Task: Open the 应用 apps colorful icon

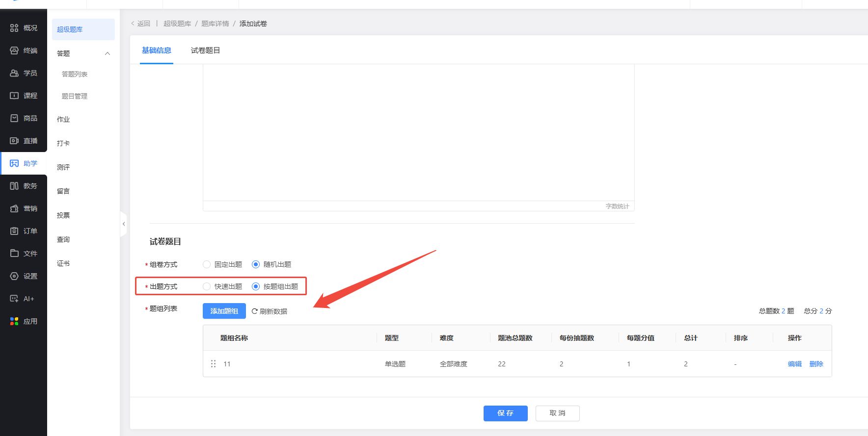Action: (14, 321)
